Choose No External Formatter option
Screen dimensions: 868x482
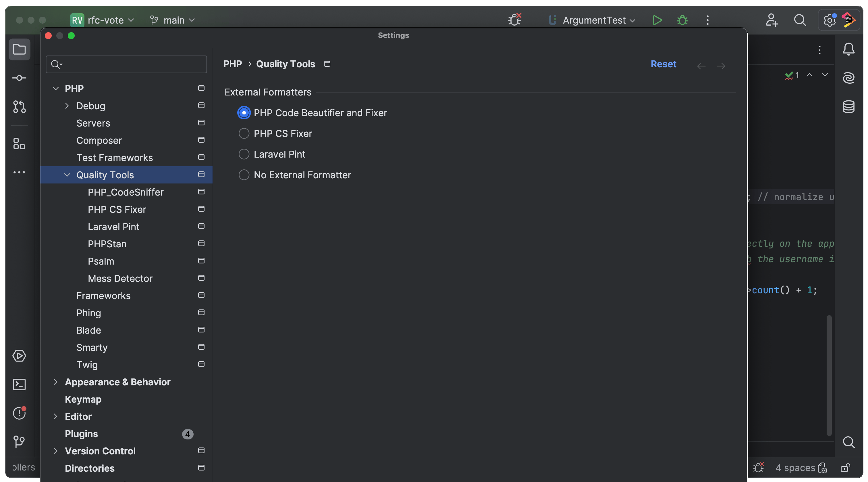244,175
